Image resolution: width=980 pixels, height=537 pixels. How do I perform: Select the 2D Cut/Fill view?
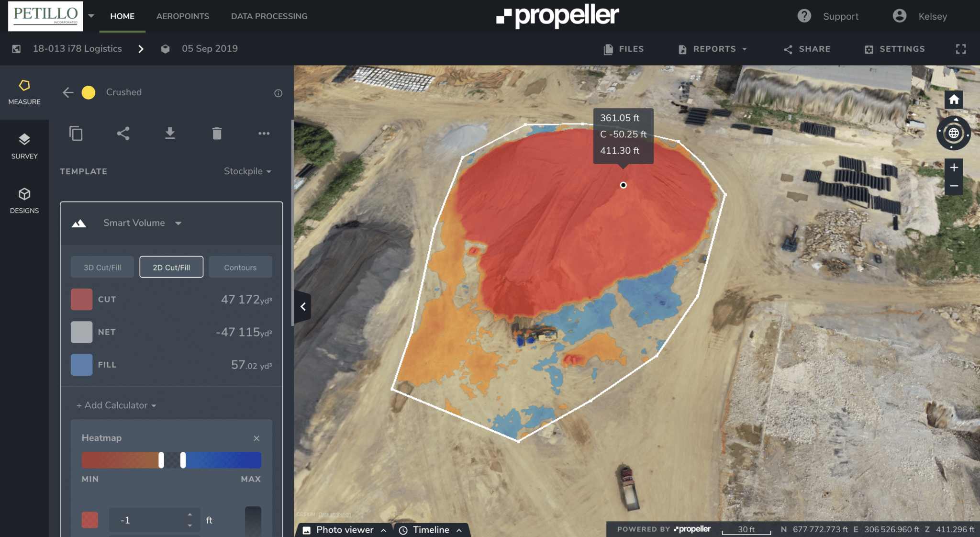click(x=171, y=267)
